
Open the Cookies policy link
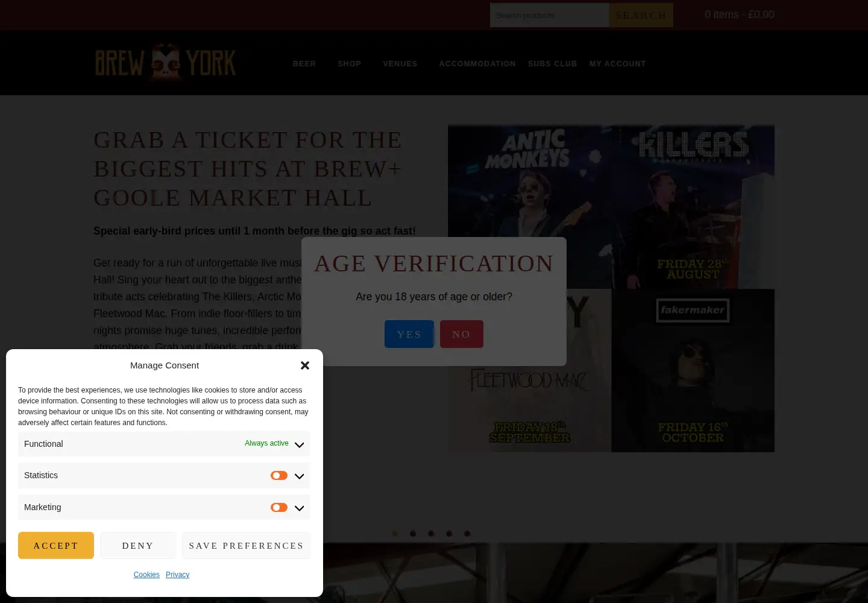click(x=146, y=575)
